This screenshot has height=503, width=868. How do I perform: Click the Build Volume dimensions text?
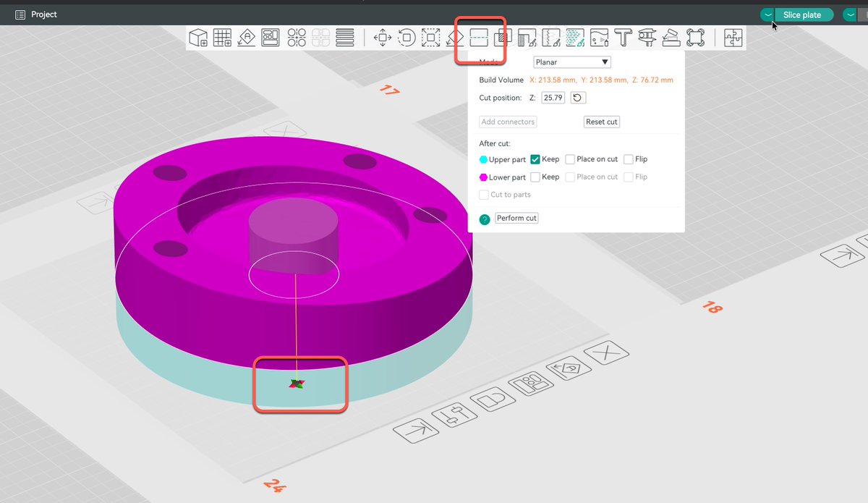(x=602, y=80)
